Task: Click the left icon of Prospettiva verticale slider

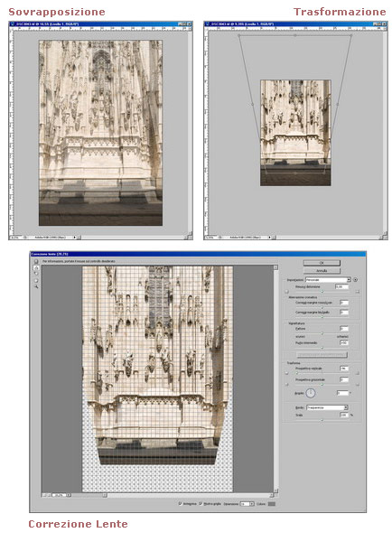Action: [286, 373]
